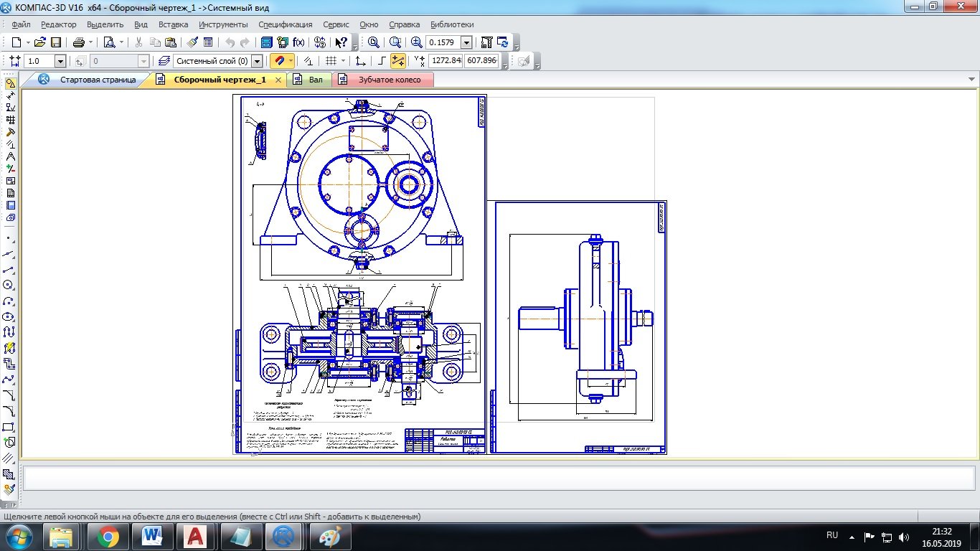Image resolution: width=980 pixels, height=551 pixels.
Task: Click the Zoom in magnifier icon
Action: (x=417, y=42)
